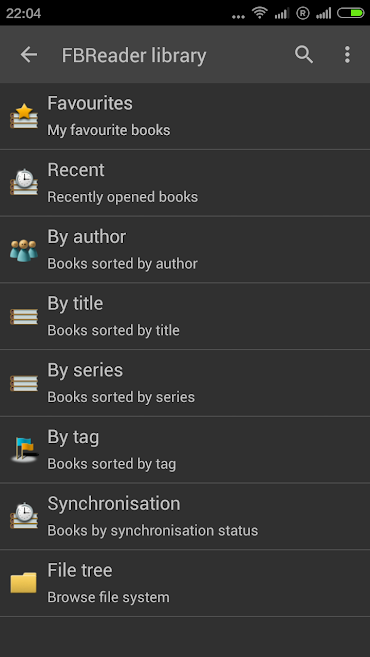Choose 'Browse file system' entry
The height and width of the screenshot is (657, 370).
click(109, 597)
